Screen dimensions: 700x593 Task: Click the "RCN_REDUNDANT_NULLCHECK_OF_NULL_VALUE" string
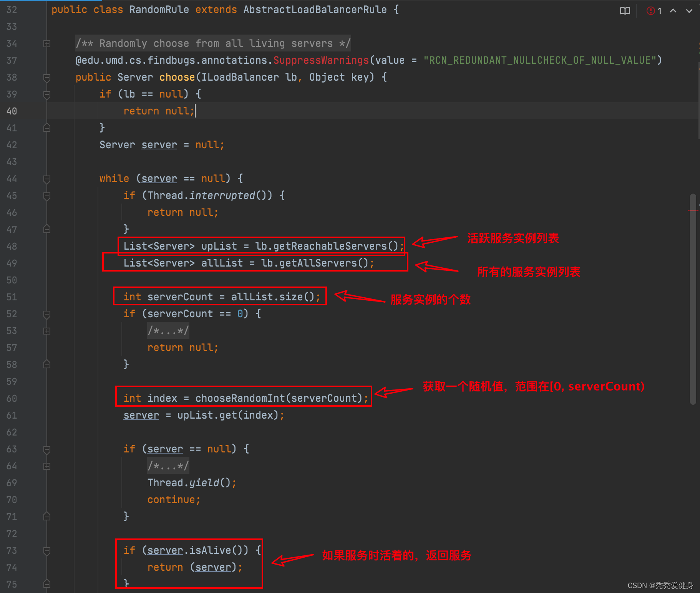click(539, 60)
